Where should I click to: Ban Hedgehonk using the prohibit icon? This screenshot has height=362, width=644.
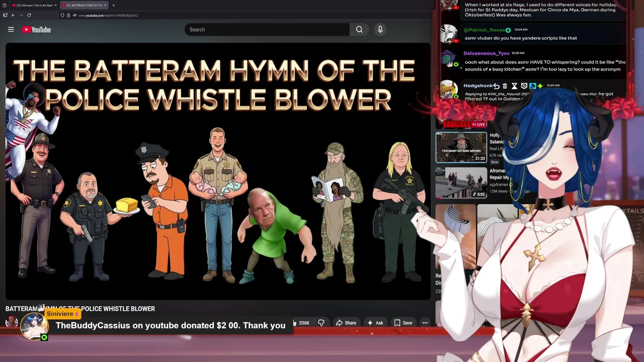coord(524,86)
